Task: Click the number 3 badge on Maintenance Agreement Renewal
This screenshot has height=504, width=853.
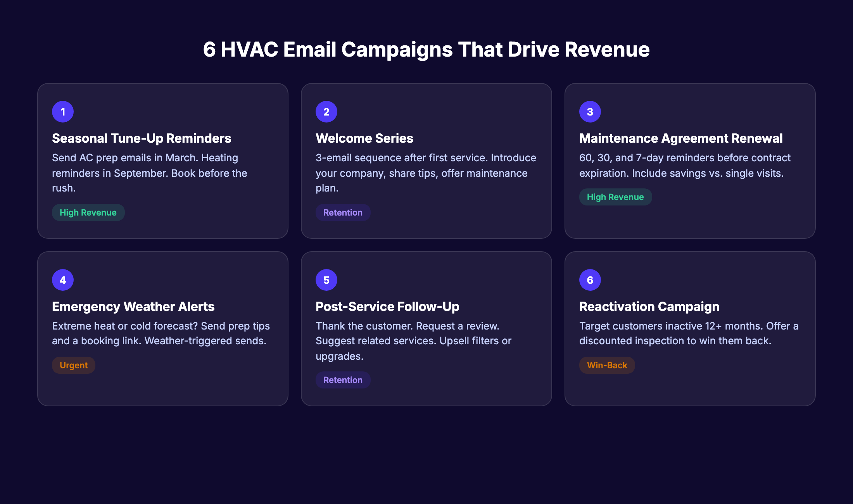Action: pos(590,111)
